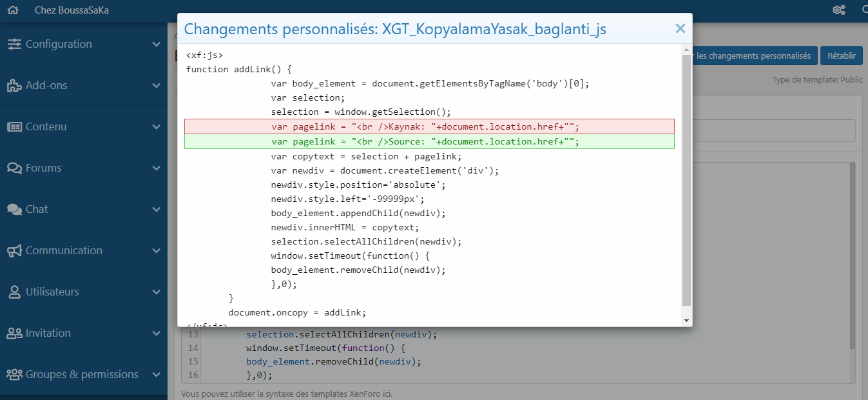Open the admin gears icon at top right
This screenshot has height=400, width=868.
(838, 10)
